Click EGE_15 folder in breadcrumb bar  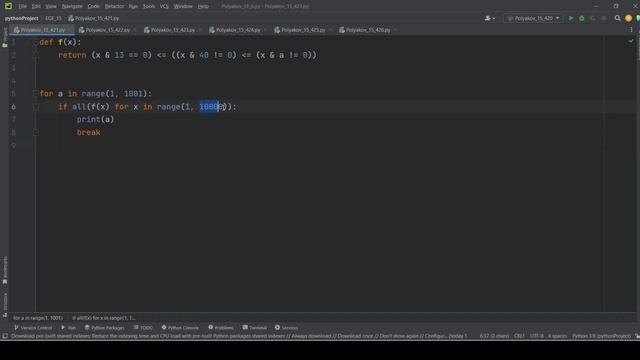53,18
